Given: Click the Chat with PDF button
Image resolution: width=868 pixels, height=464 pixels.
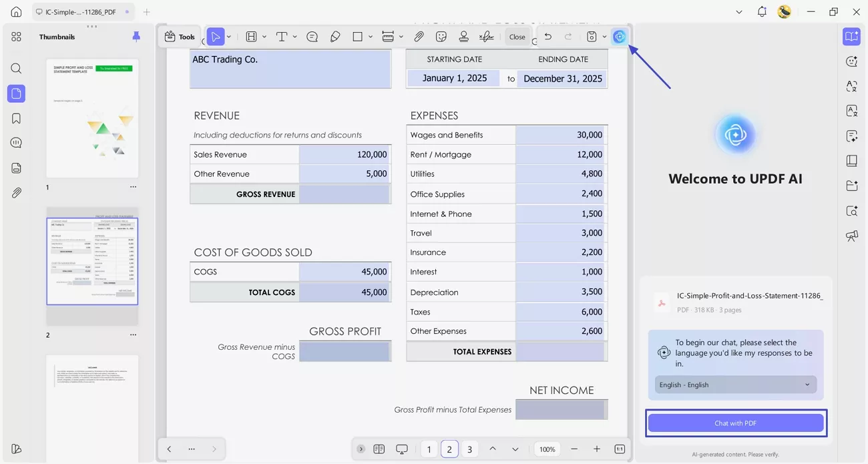Looking at the screenshot, I should click(735, 423).
